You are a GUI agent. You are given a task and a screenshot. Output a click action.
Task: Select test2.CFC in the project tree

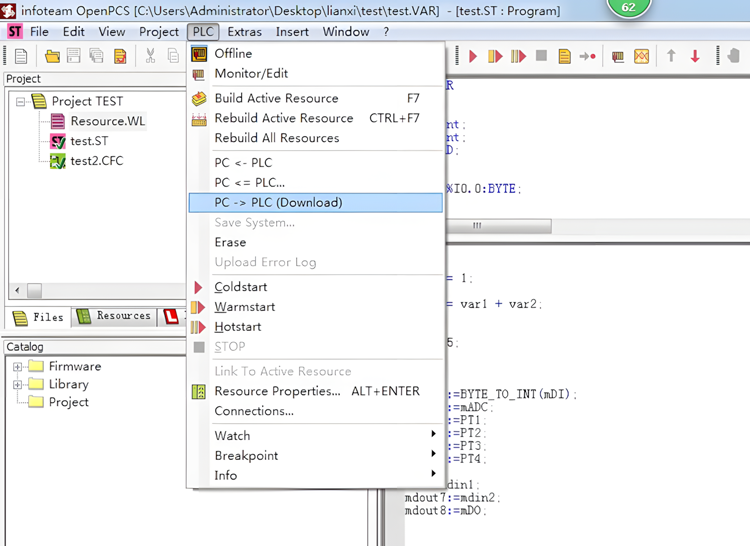pos(96,160)
